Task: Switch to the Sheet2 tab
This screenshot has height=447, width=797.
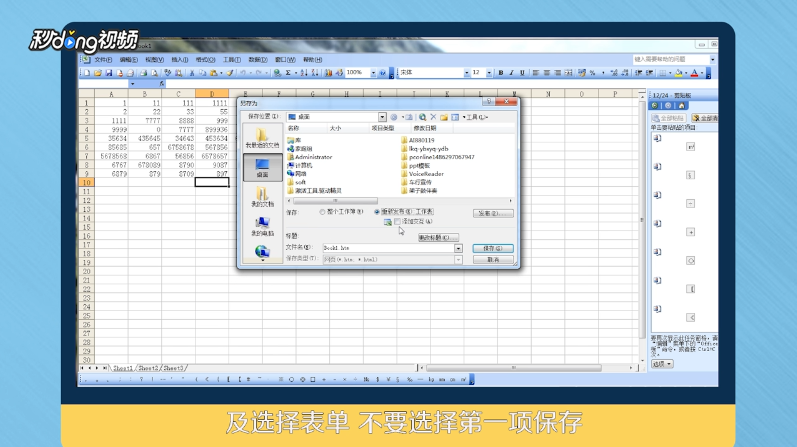Action: (x=148, y=368)
